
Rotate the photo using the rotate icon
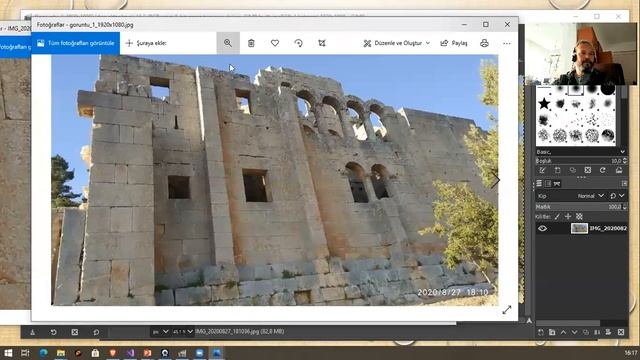click(x=298, y=43)
